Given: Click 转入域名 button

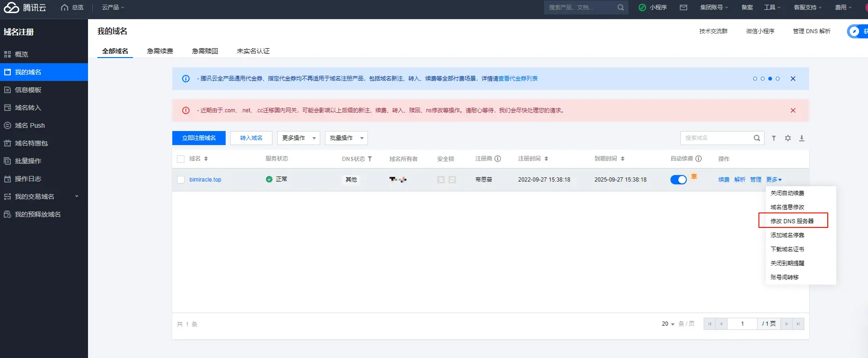Looking at the screenshot, I should (x=251, y=138).
